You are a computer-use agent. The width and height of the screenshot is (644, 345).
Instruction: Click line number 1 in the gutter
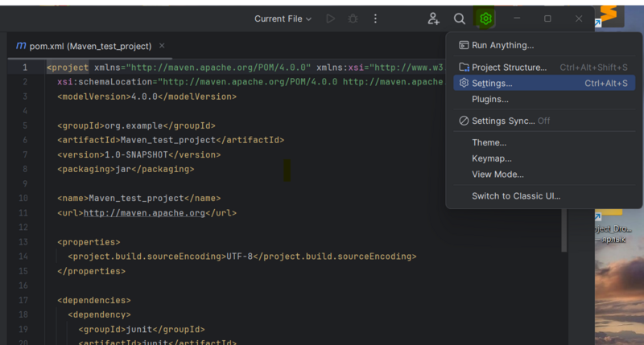25,68
